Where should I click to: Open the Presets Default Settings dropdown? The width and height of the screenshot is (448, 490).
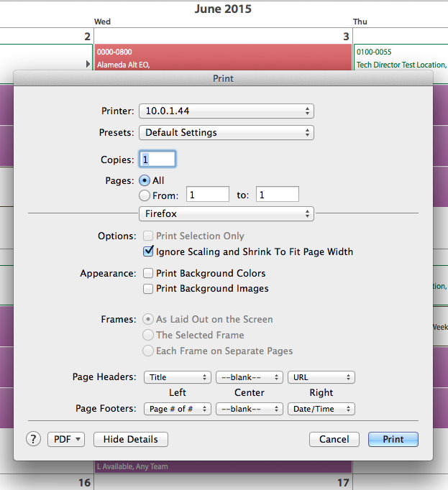pyautogui.click(x=227, y=132)
